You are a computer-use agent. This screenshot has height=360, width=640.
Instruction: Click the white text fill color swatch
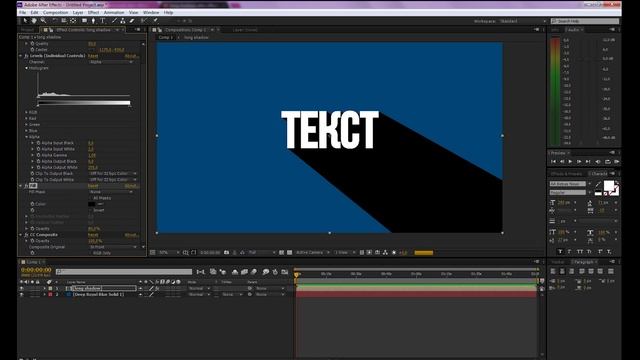609,186
